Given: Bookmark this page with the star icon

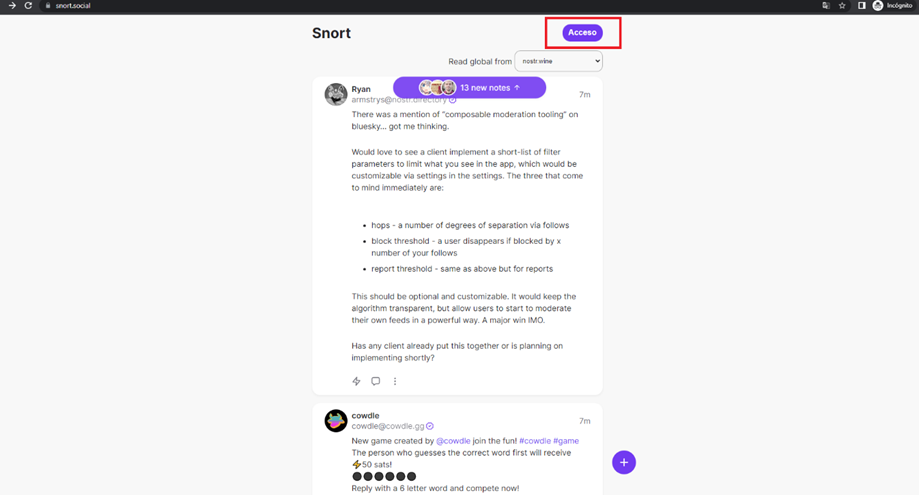Looking at the screenshot, I should pyautogui.click(x=842, y=5).
